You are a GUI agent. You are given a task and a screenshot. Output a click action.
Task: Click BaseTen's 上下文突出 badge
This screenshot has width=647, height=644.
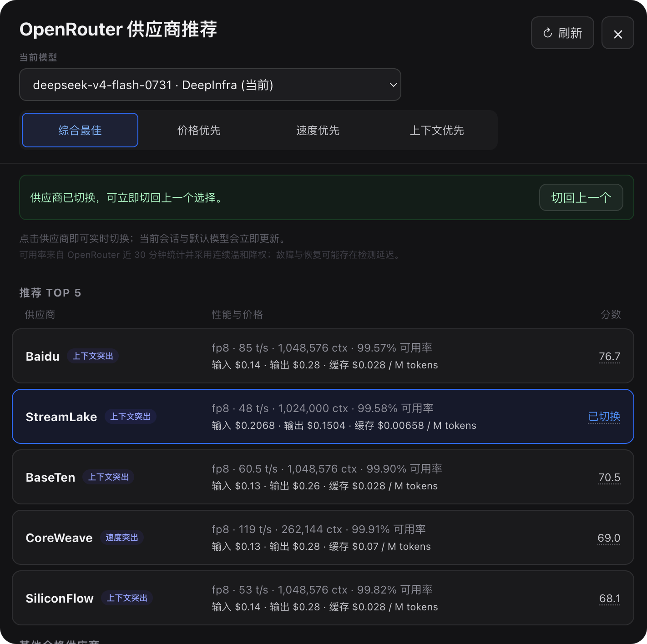pyautogui.click(x=108, y=477)
